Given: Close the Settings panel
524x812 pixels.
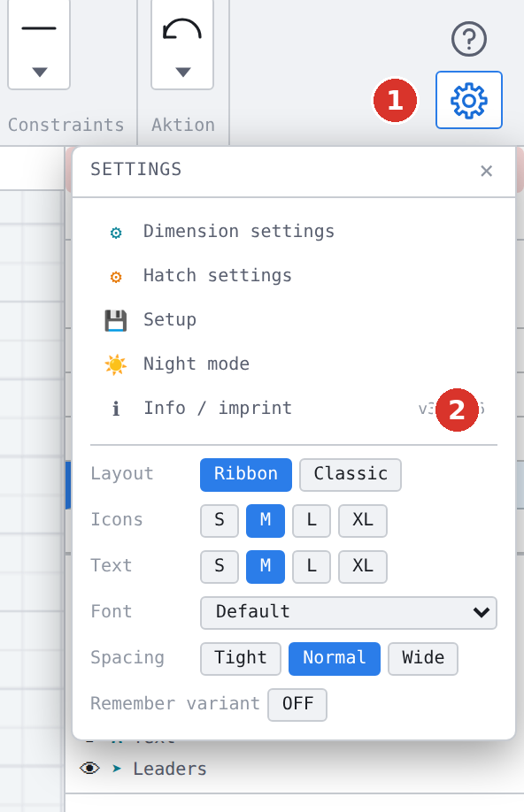Looking at the screenshot, I should (486, 171).
